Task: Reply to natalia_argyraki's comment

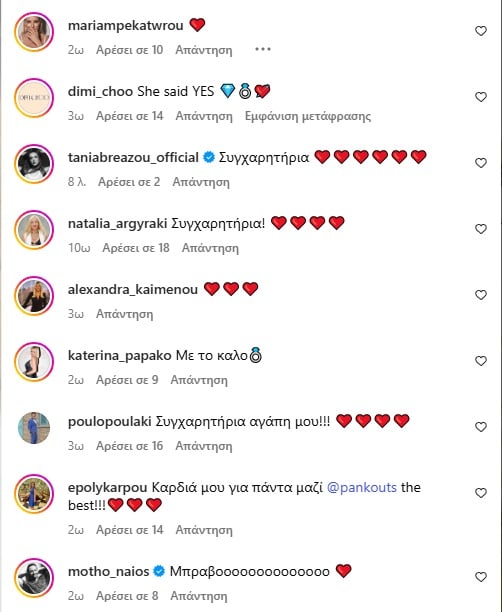Action: (210, 248)
